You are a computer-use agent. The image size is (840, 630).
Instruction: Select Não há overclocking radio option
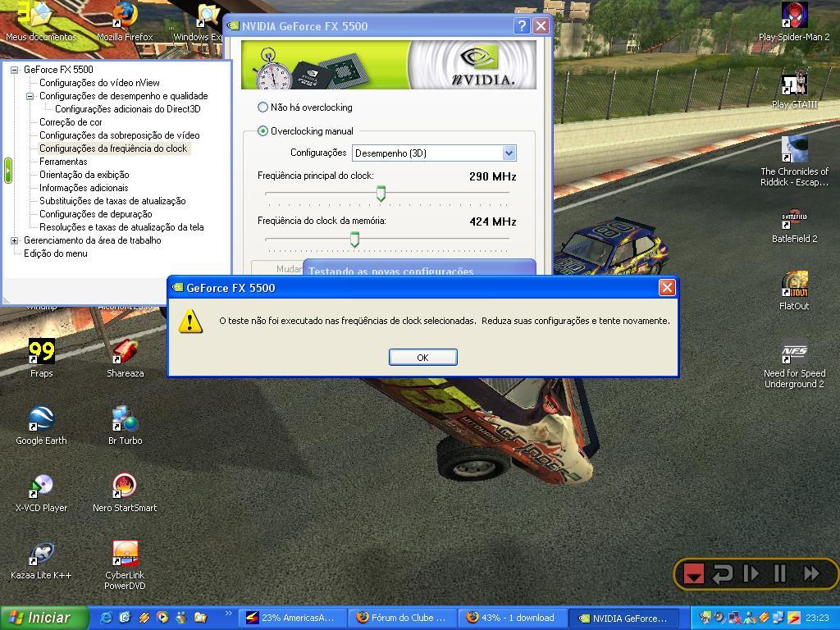coord(262,107)
